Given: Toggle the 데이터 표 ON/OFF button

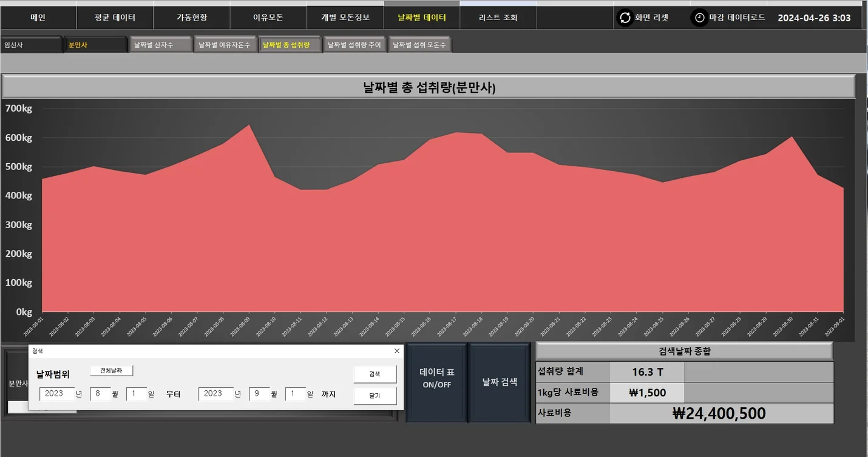Looking at the screenshot, I should pos(436,382).
